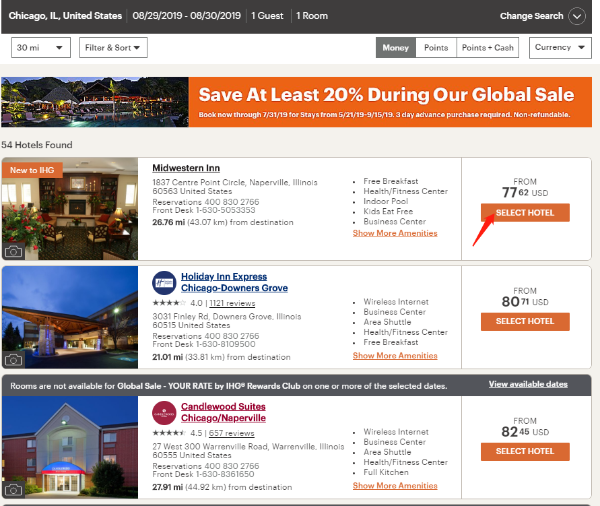Click the resort photo in sale banner
This screenshot has width=600, height=506.
coord(95,102)
